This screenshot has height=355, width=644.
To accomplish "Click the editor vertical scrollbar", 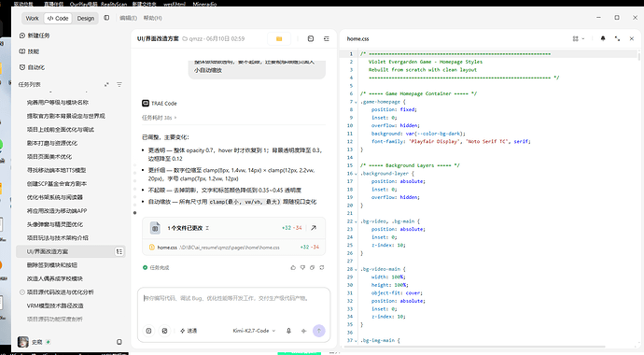I will tap(638, 55).
